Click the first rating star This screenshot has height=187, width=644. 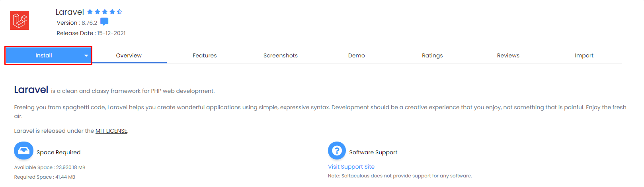[90, 12]
